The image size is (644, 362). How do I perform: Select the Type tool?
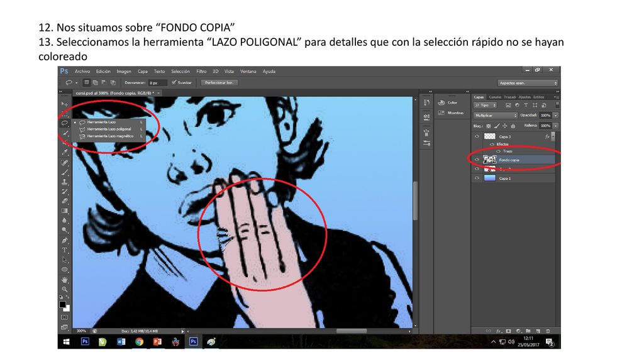pos(65,250)
